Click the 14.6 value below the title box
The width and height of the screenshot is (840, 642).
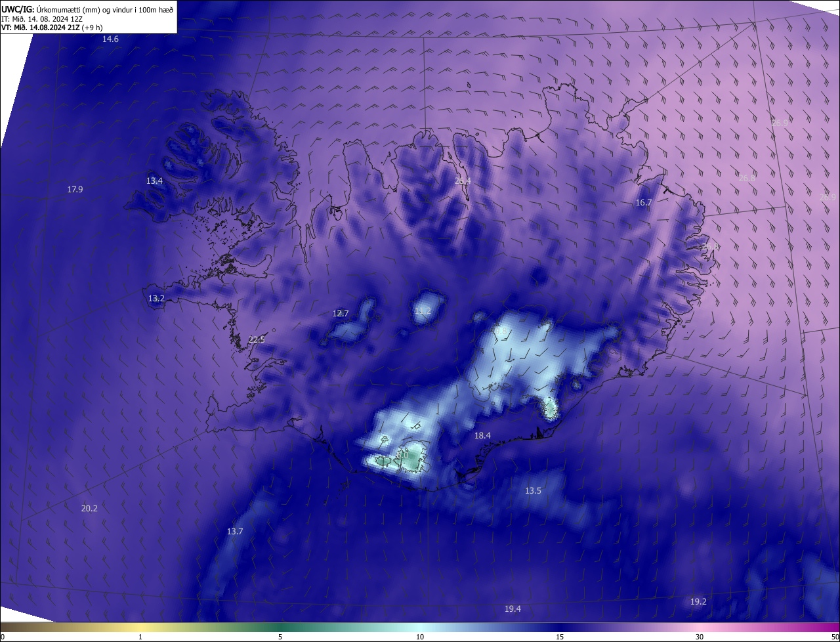pos(110,39)
